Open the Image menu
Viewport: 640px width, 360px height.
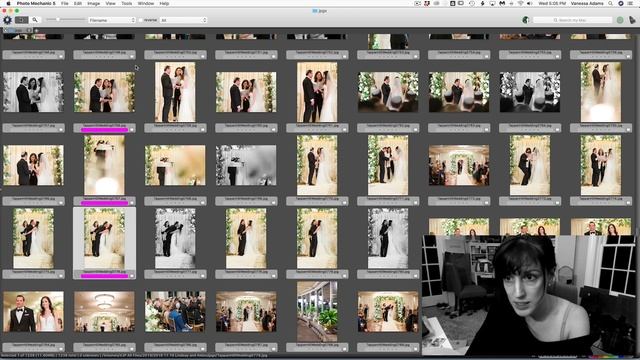point(93,3)
